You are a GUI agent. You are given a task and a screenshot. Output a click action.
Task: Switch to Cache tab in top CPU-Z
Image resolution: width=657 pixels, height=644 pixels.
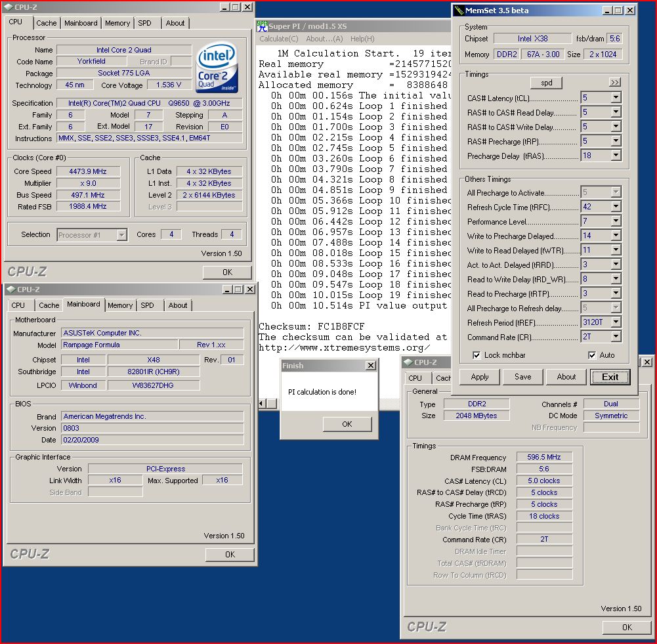point(46,23)
